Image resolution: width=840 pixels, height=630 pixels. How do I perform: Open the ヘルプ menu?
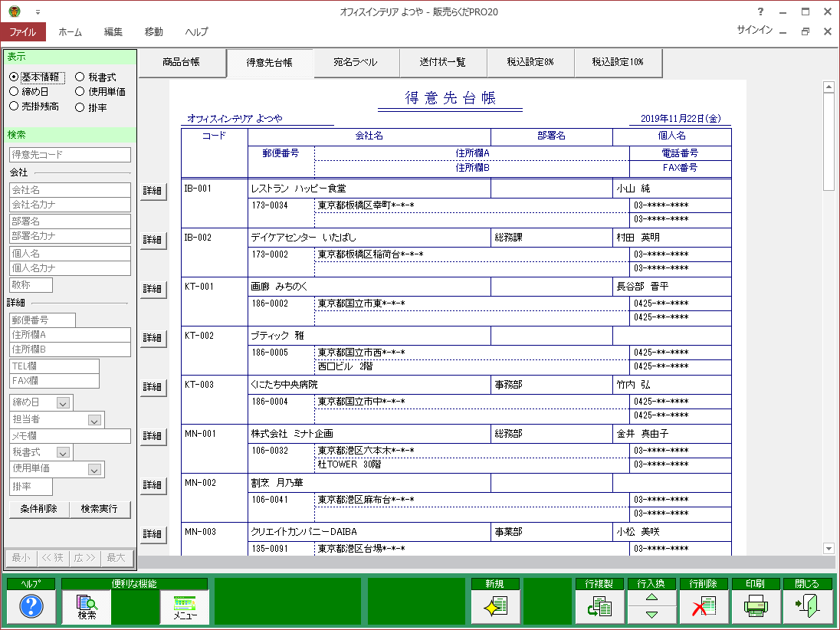click(197, 31)
